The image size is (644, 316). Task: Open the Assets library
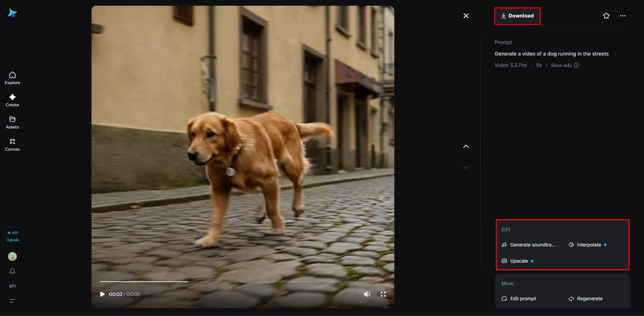click(12, 122)
